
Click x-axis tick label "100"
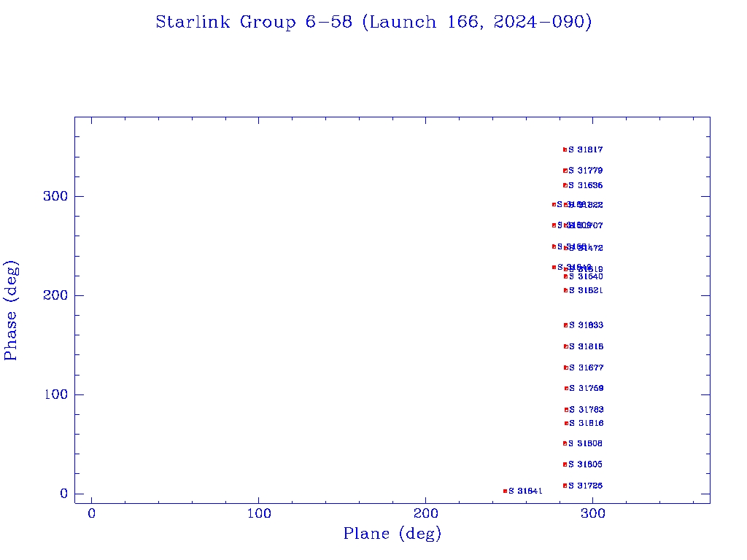[x=259, y=513]
